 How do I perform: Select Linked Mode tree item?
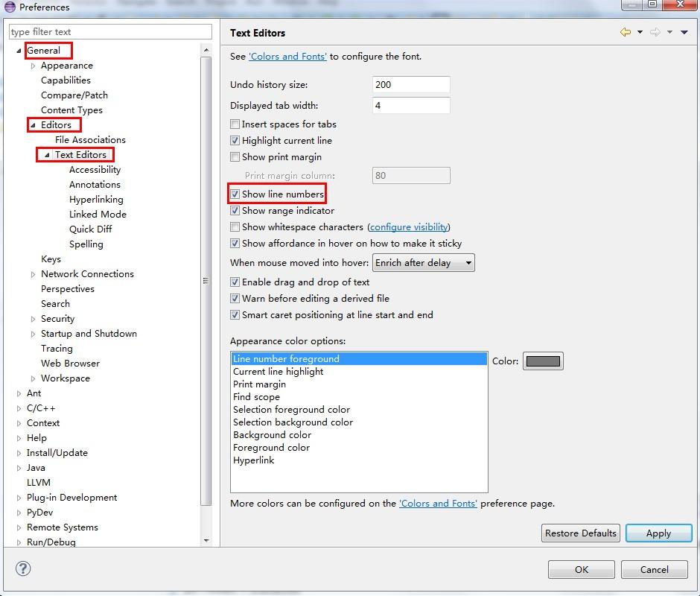point(98,214)
